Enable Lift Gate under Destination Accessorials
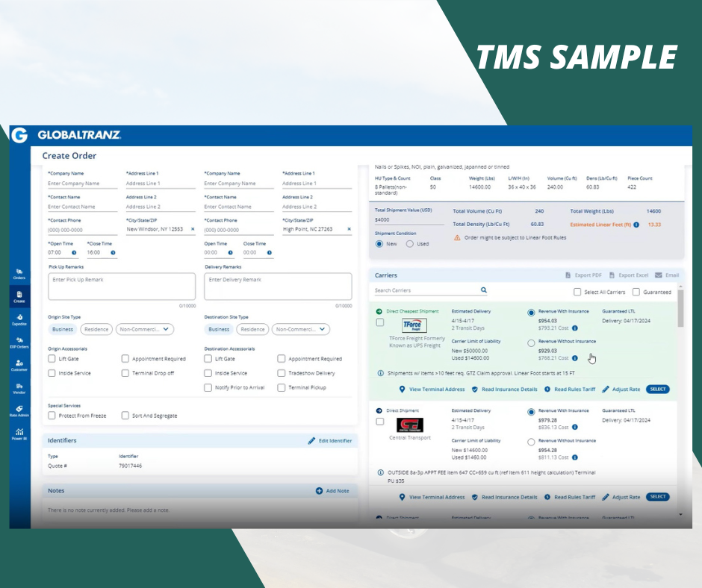The image size is (702, 588). click(x=208, y=359)
